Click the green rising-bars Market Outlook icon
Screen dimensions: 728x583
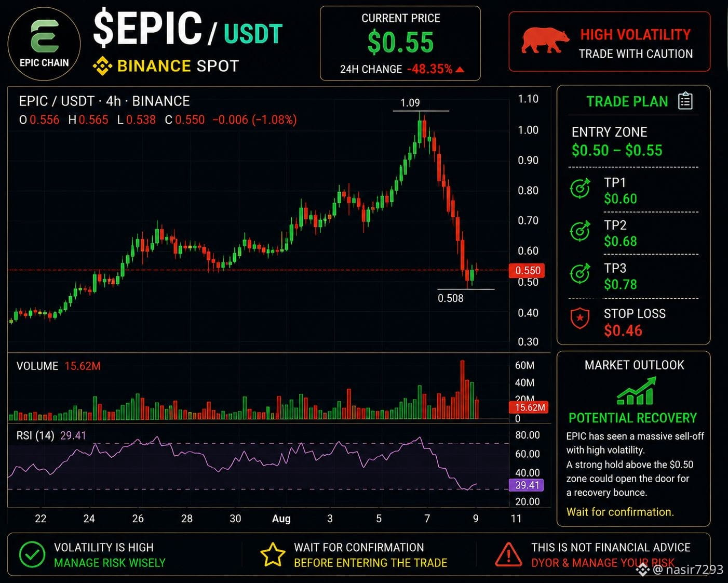pyautogui.click(x=637, y=391)
